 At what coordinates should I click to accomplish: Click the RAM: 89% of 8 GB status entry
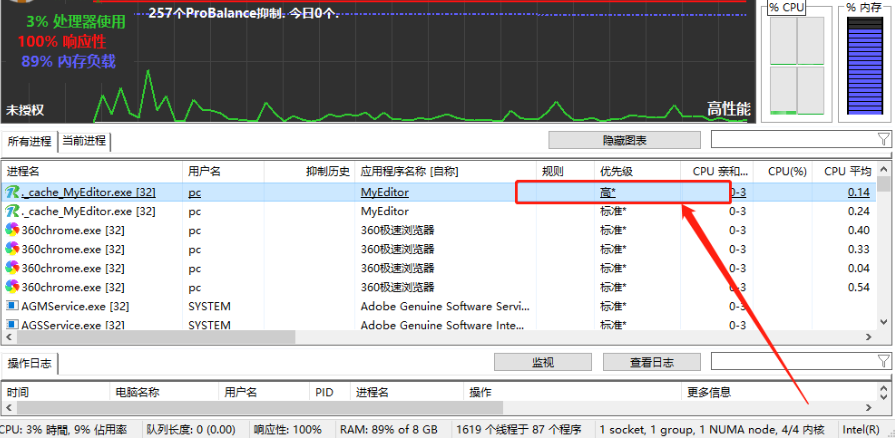389,429
